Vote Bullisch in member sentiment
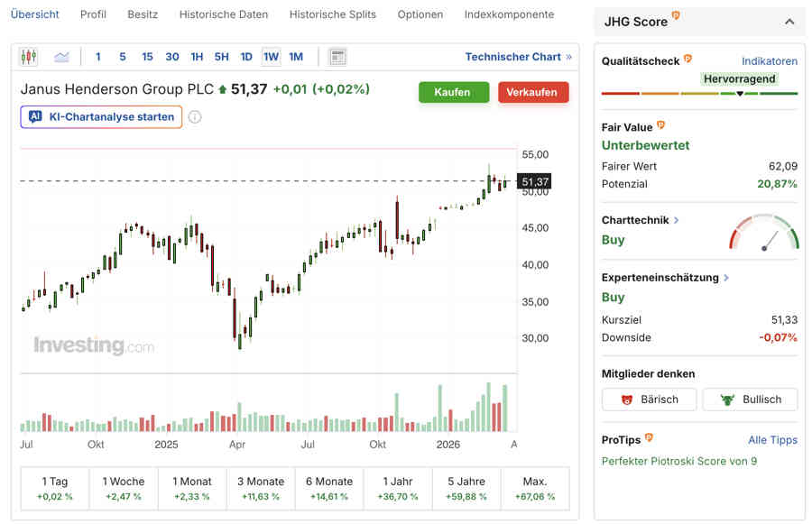 tap(750, 400)
